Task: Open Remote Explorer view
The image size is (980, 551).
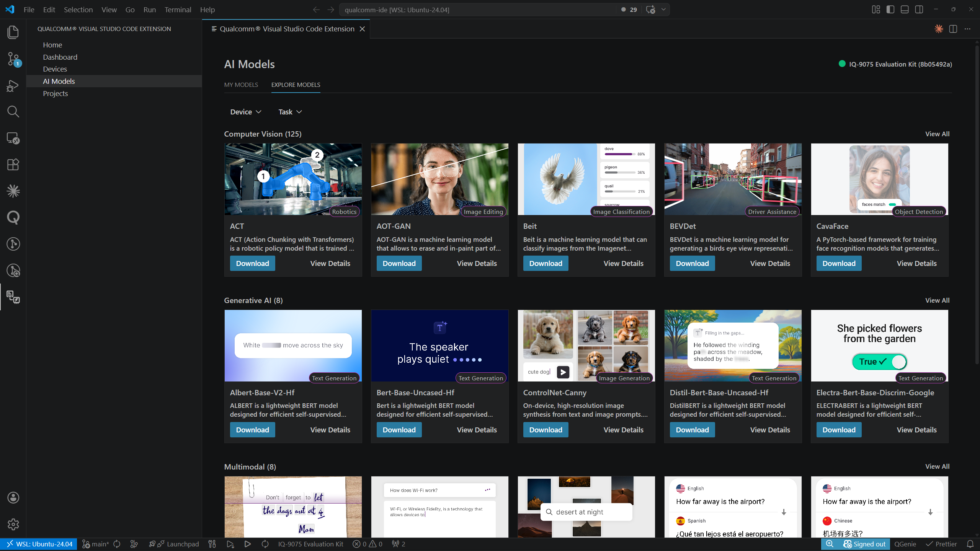Action: [x=13, y=138]
